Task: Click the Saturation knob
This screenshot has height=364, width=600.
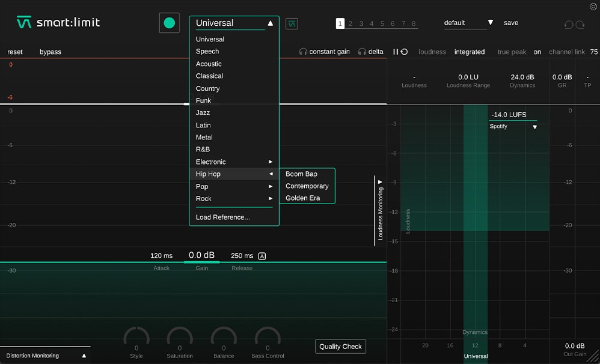Action: [180, 337]
